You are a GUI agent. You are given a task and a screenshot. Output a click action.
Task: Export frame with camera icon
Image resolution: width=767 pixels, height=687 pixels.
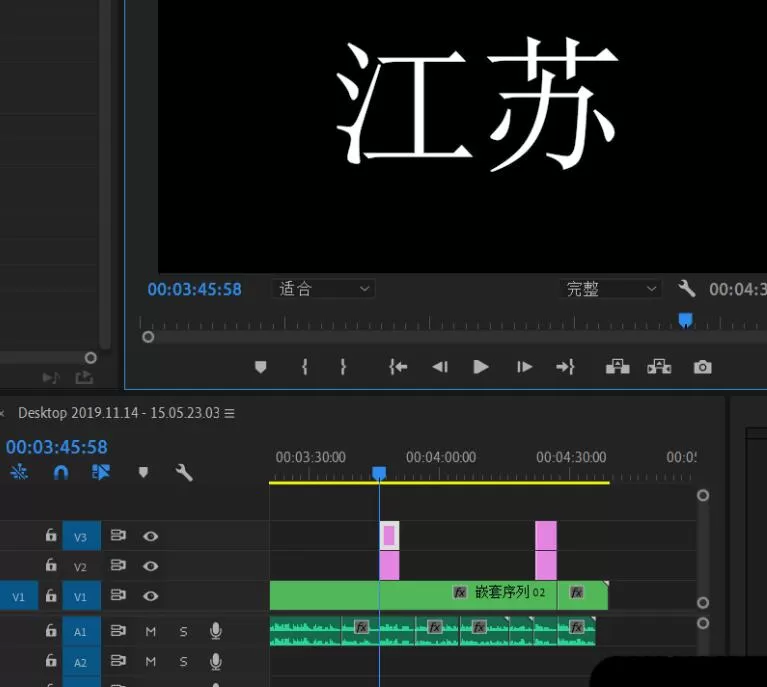[702, 367]
